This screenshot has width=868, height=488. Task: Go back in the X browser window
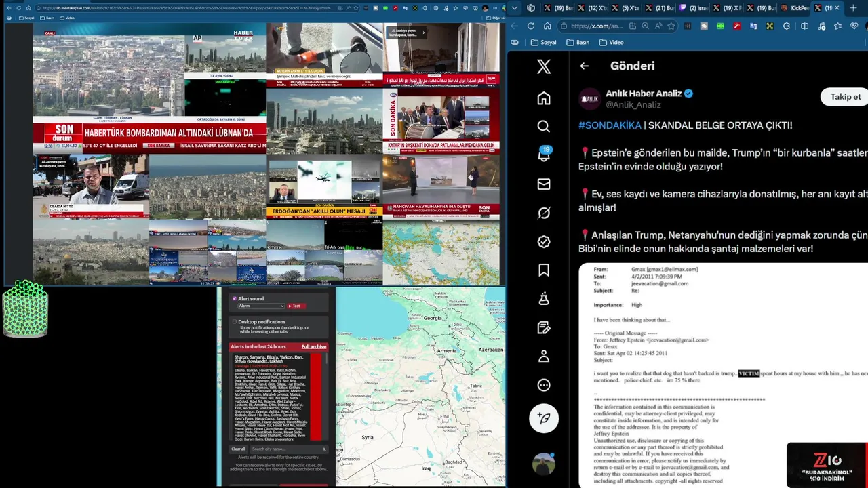(514, 26)
